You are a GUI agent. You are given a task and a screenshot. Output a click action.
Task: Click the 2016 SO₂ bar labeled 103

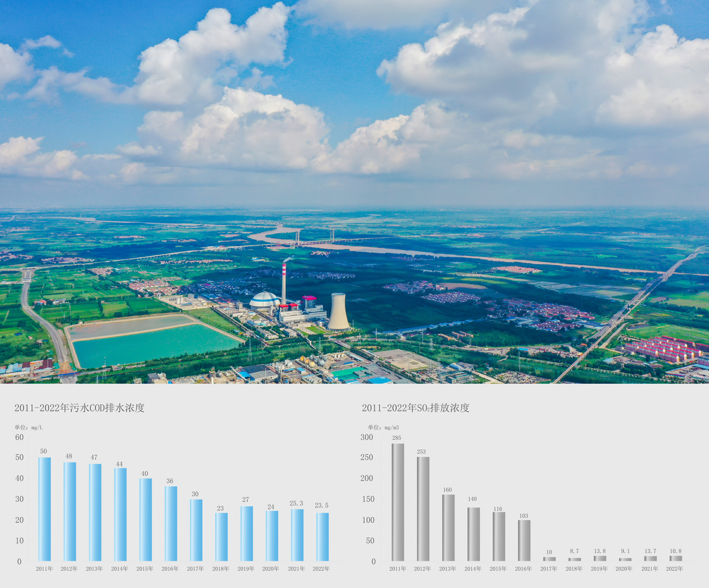[524, 540]
